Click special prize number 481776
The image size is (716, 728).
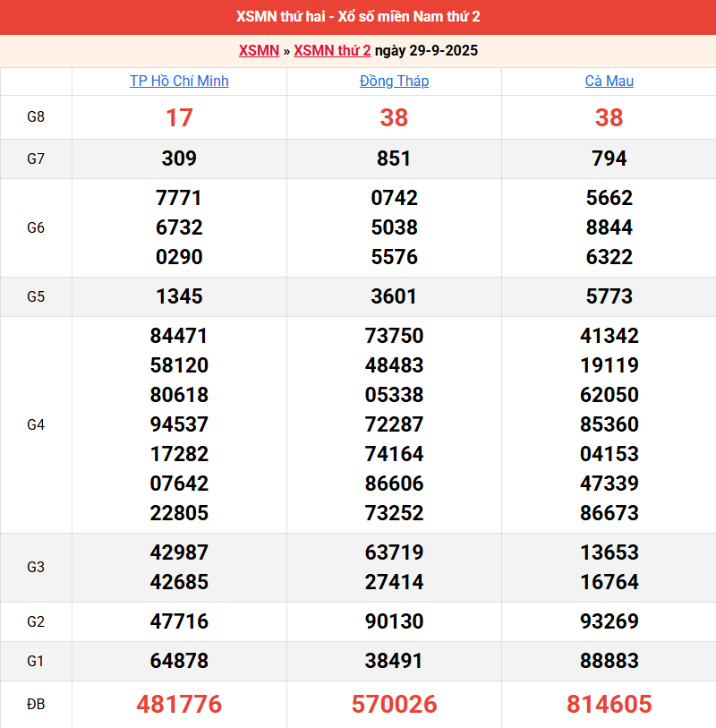coord(179,705)
